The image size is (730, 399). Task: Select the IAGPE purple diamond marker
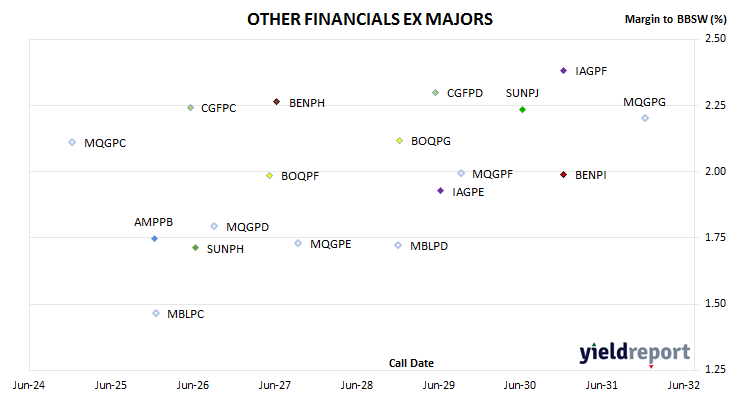tap(440, 191)
